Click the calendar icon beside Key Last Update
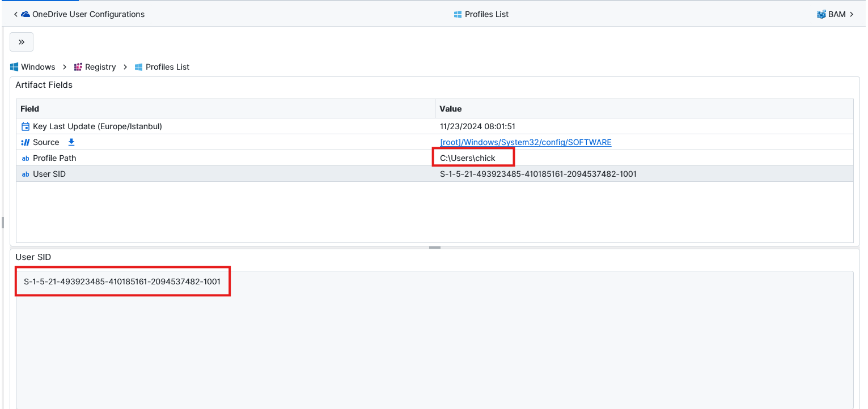868x409 pixels. pos(25,126)
